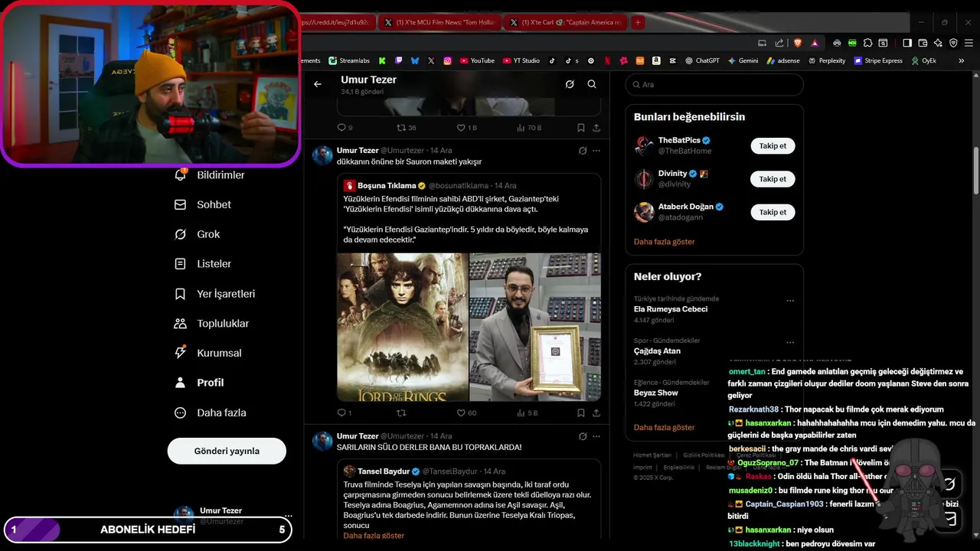Open Bildirimler in the sidebar
Viewport: 980px width, 551px height.
click(209, 175)
